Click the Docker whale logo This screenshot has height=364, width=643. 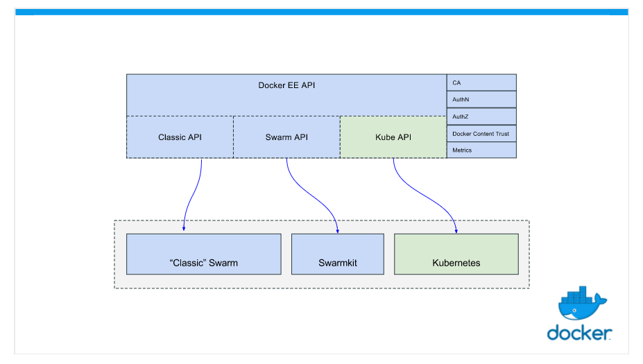click(583, 303)
